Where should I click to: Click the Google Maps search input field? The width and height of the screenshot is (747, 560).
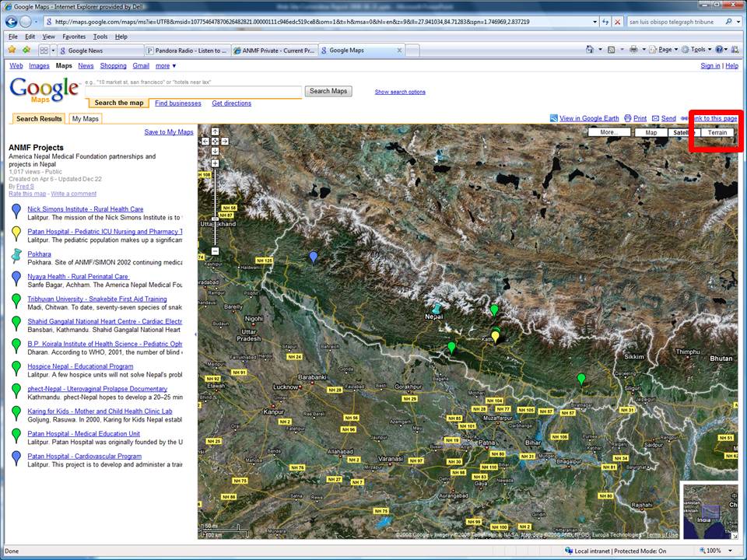[193, 92]
